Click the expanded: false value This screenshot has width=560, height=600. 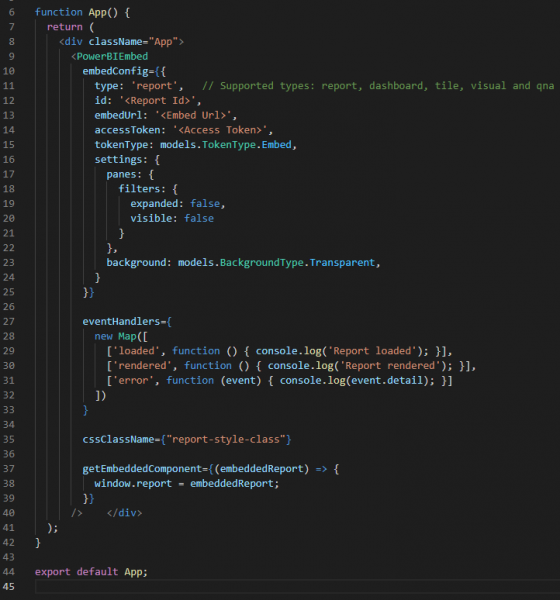tap(205, 204)
